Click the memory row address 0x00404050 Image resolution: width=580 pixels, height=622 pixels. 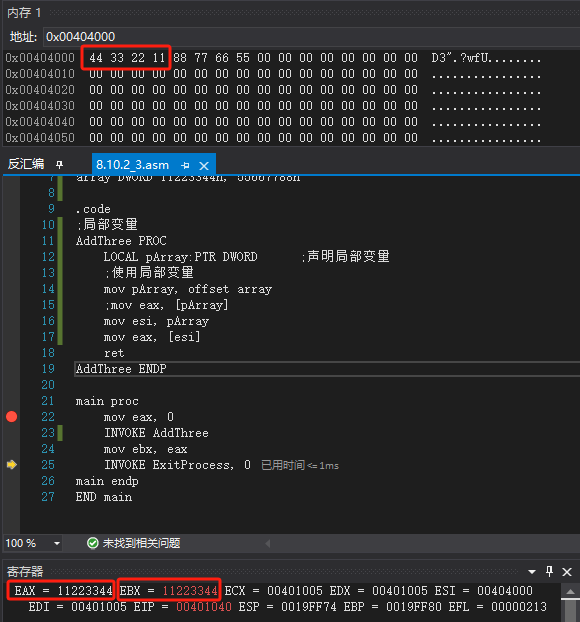(x=40, y=138)
